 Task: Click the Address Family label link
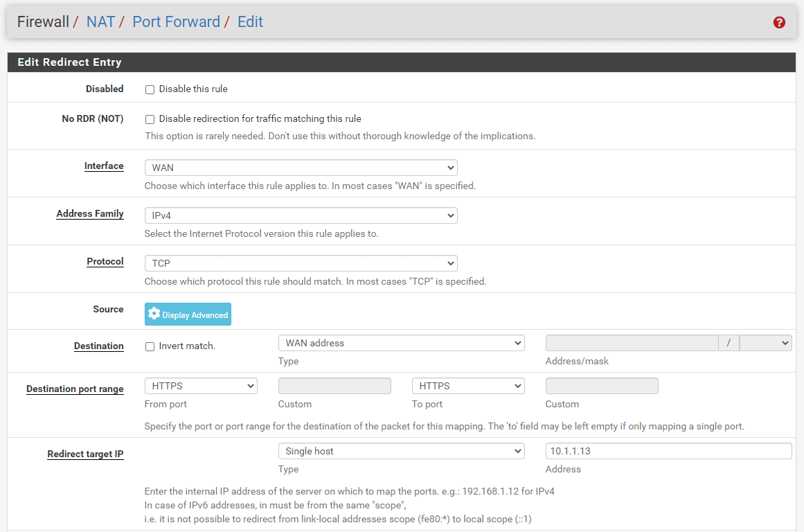90,213
